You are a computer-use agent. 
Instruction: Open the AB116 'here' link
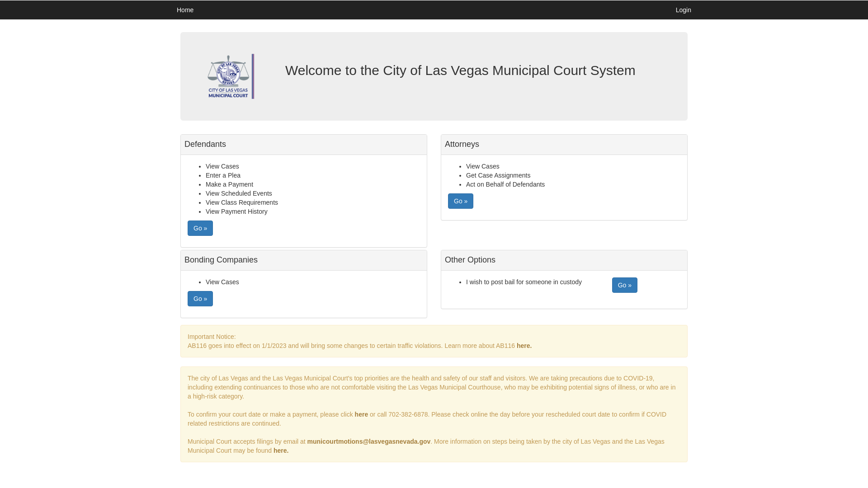(524, 346)
